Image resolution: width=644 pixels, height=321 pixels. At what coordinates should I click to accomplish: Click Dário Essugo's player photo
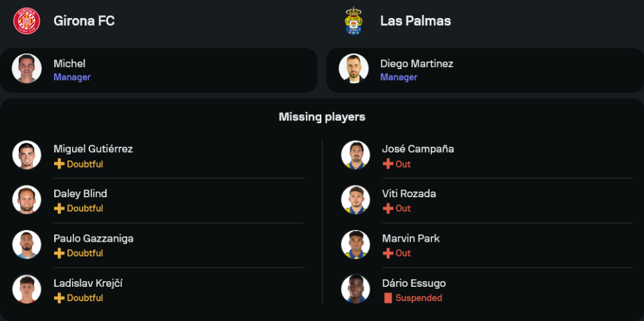click(355, 289)
